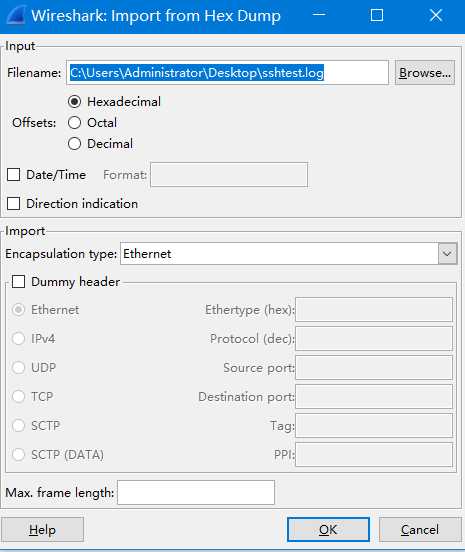
Task: Click the Wireshark fin icon in title bar
Action: pyautogui.click(x=16, y=15)
